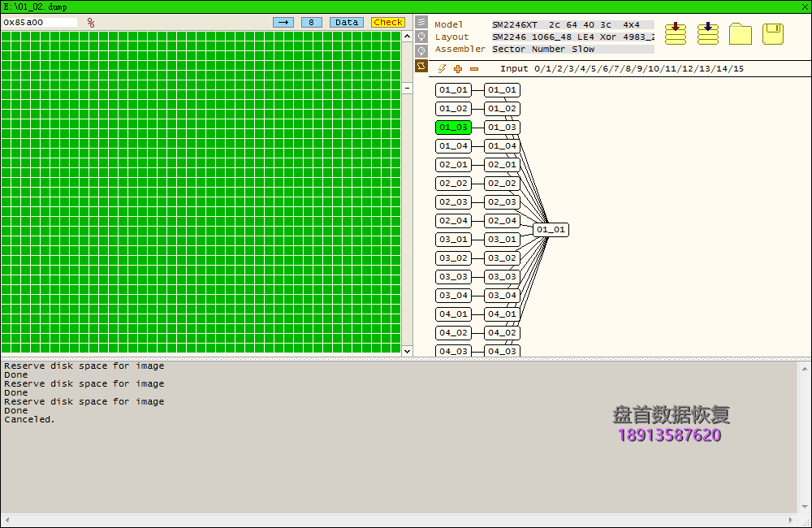The width and height of the screenshot is (812, 528).
Task: Click the brown sidebar icon
Action: tap(421, 66)
